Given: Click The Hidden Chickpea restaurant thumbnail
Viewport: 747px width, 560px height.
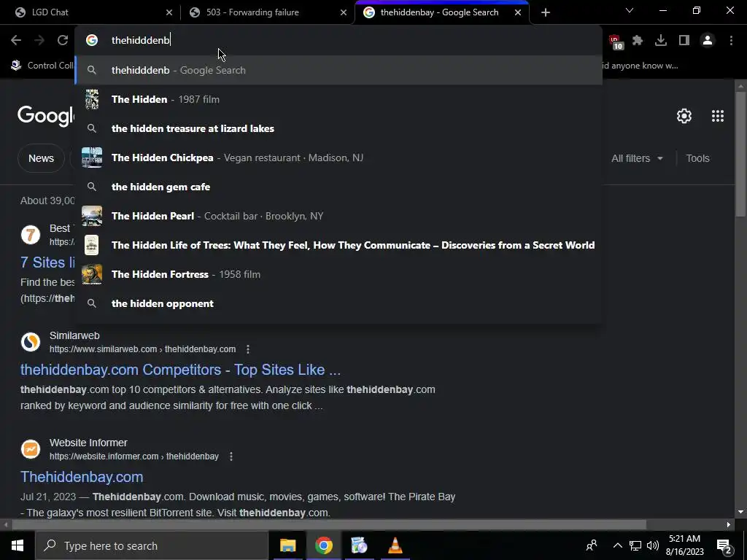Looking at the screenshot, I should (x=91, y=157).
